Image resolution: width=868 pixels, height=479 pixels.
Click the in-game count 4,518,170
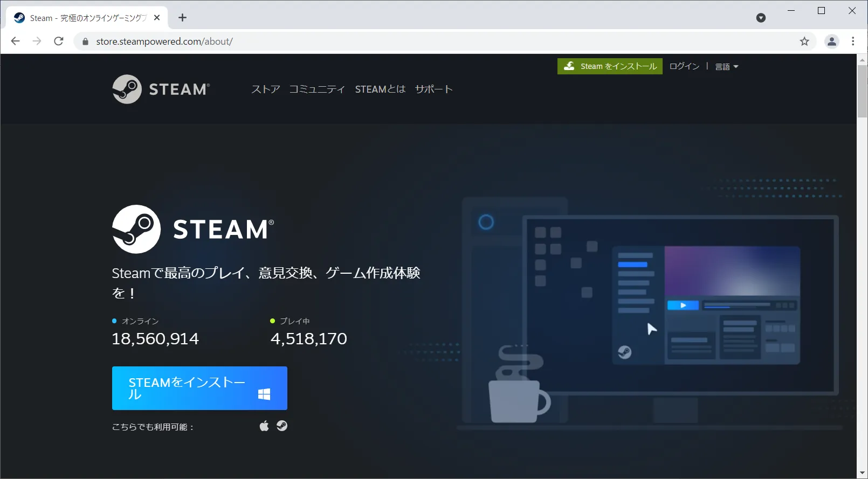tap(309, 339)
